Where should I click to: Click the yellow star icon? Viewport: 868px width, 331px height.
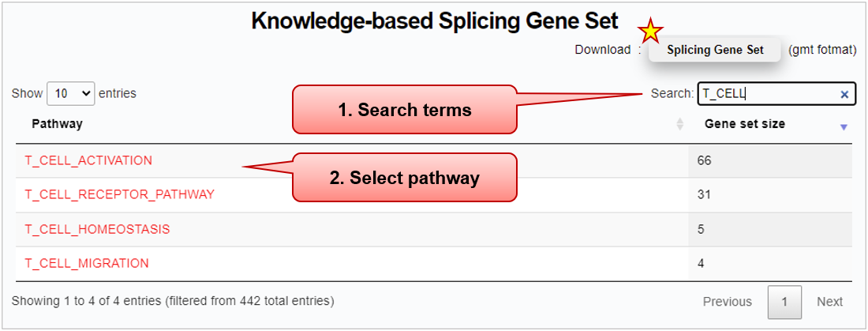tap(650, 31)
